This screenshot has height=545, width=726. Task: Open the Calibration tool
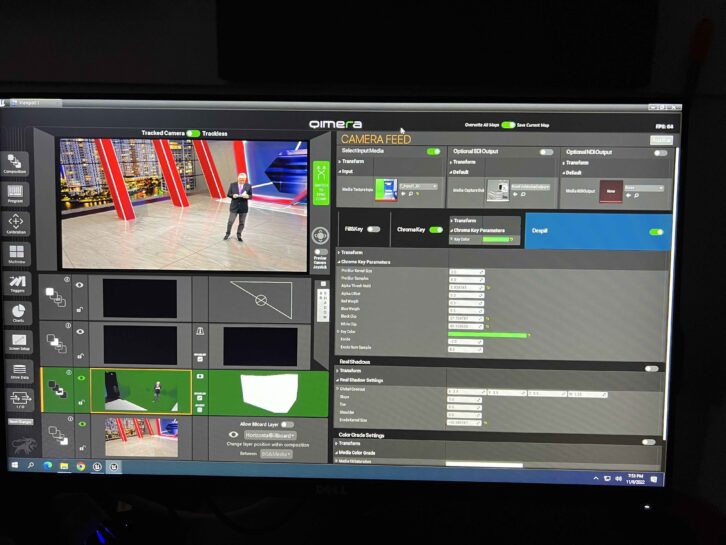pyautogui.click(x=17, y=223)
